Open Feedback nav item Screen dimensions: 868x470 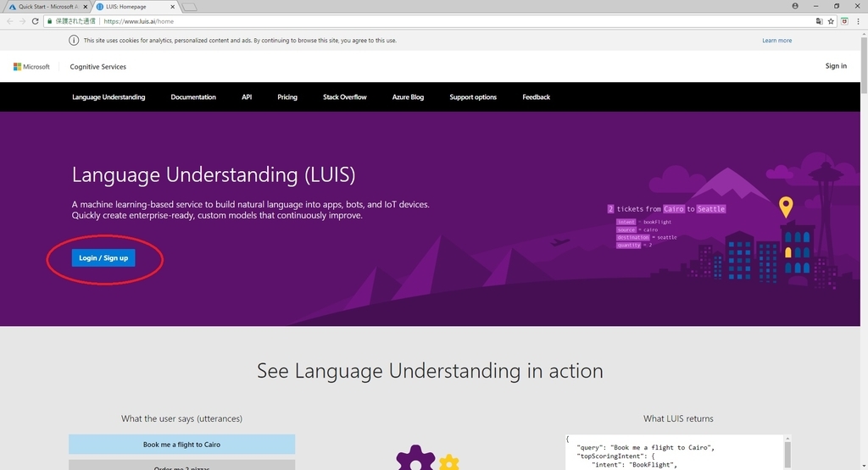536,97
